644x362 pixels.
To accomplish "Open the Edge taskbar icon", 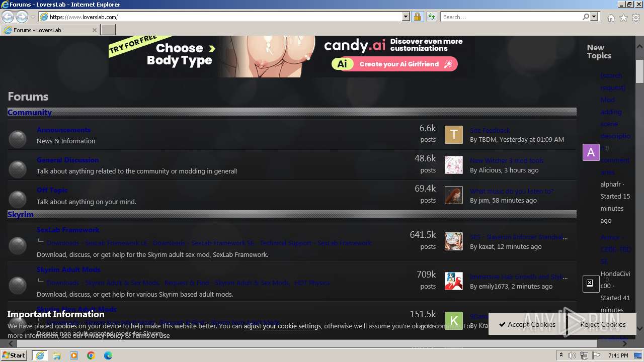I will 108,355.
